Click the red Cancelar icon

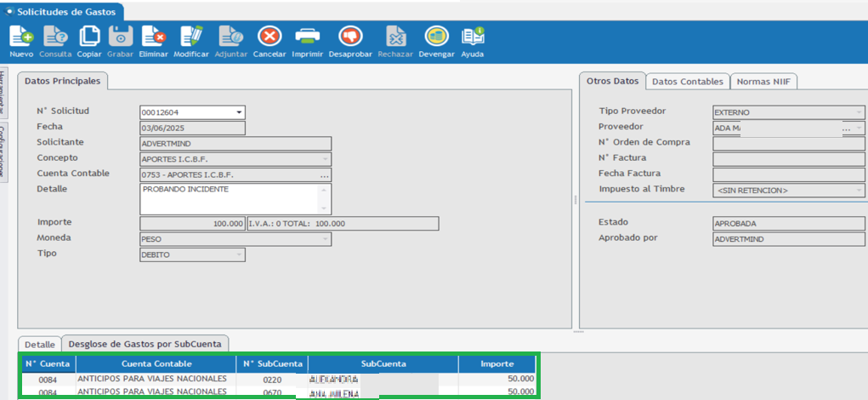[x=269, y=37]
